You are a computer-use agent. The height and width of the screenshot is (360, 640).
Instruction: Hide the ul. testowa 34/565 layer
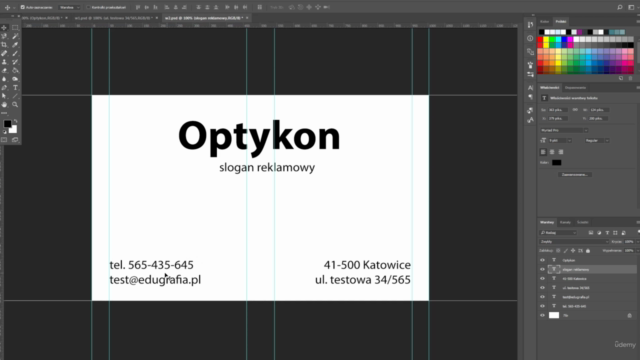pos(542,288)
